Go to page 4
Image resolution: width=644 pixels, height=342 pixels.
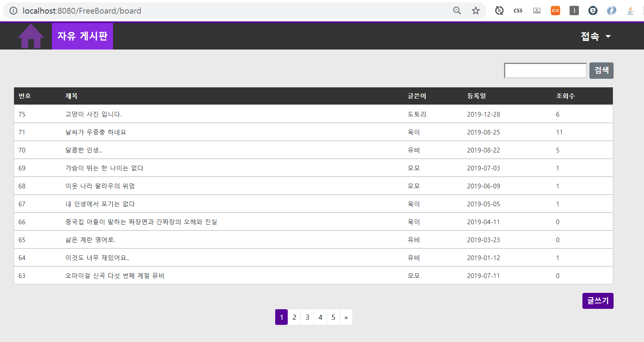[x=320, y=317]
